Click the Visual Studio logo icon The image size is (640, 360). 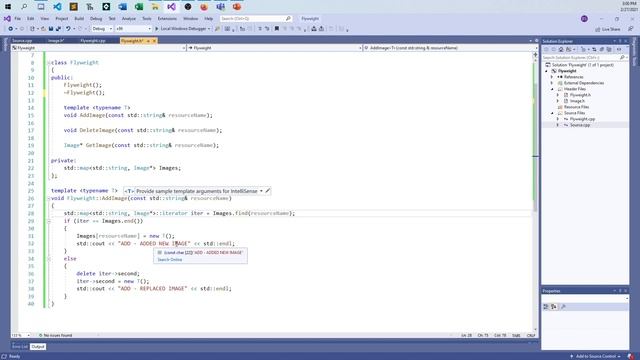7,19
